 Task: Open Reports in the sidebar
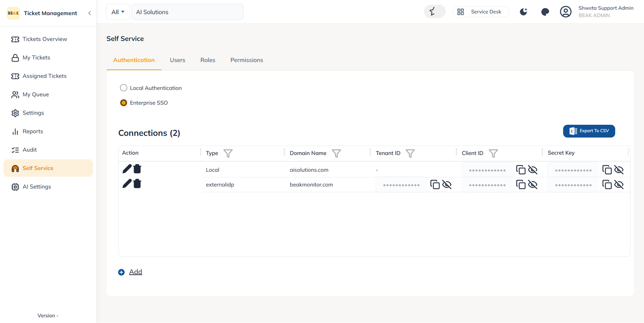(48, 132)
